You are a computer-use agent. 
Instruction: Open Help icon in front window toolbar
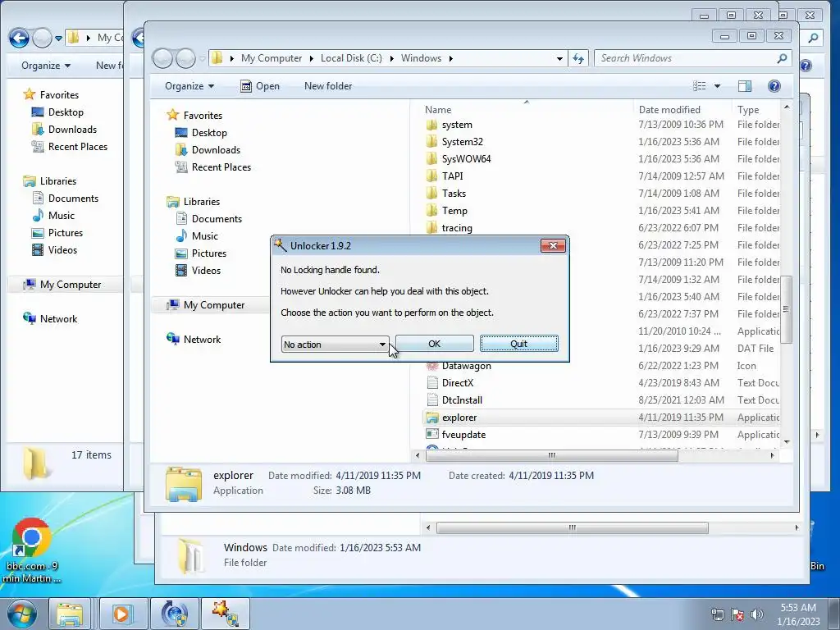pyautogui.click(x=774, y=85)
